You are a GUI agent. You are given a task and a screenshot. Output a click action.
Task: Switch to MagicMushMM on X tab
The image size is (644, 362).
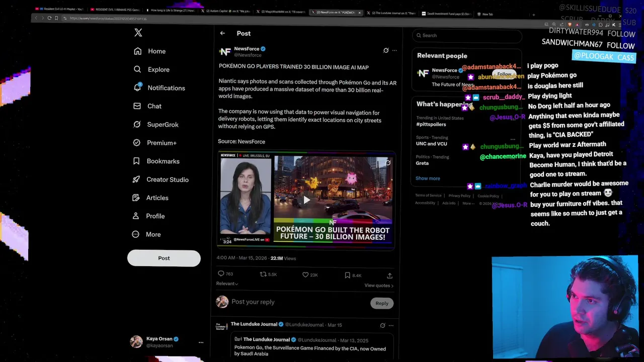[x=280, y=12]
